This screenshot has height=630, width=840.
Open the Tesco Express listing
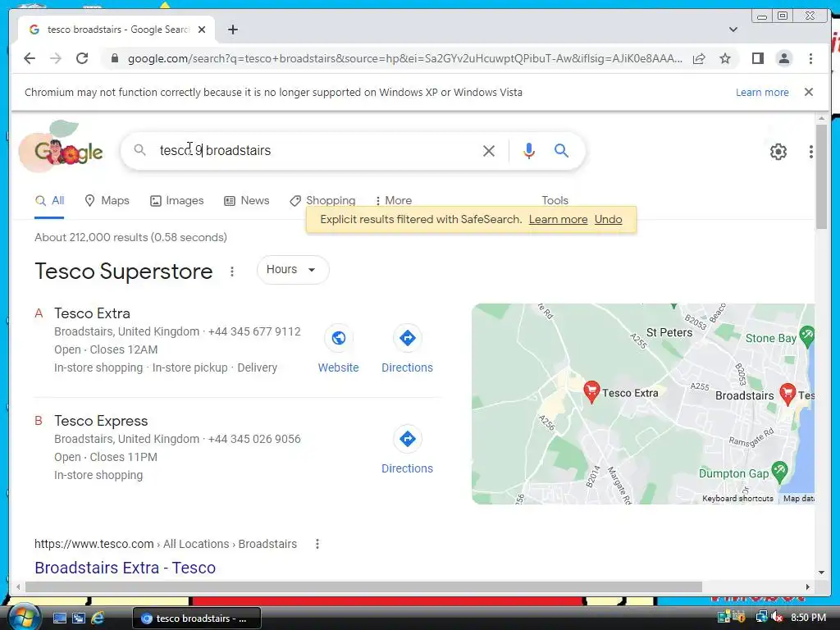point(101,421)
